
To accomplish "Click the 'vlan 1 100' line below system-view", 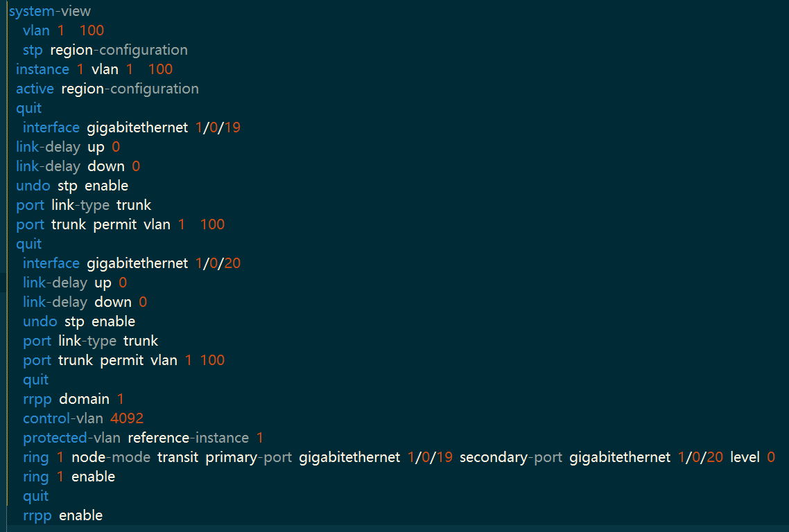I will 63,30.
